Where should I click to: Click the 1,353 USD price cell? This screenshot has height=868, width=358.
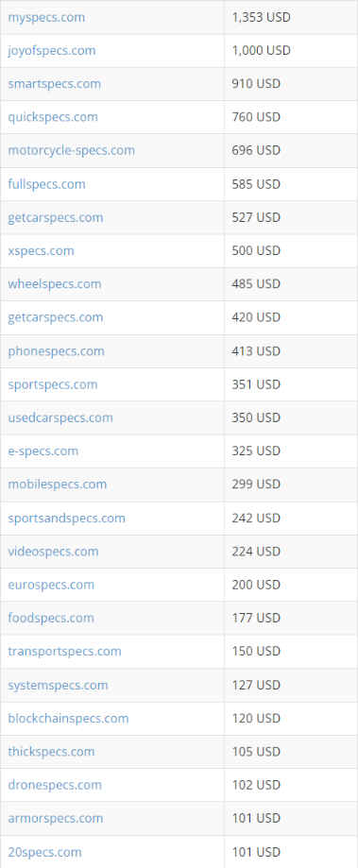click(x=291, y=18)
